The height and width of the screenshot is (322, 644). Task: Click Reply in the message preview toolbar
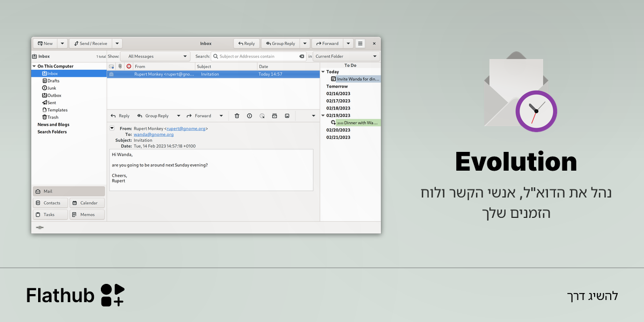[x=120, y=116]
